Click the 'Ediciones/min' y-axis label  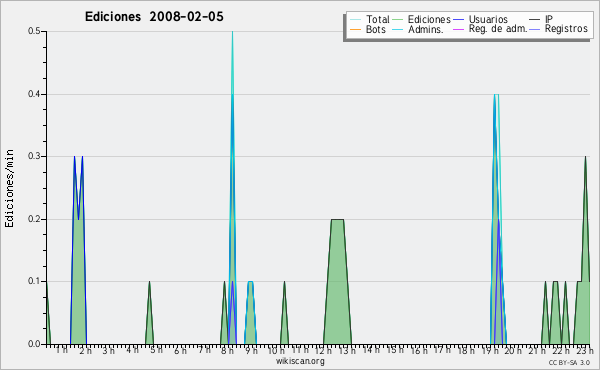(9, 188)
